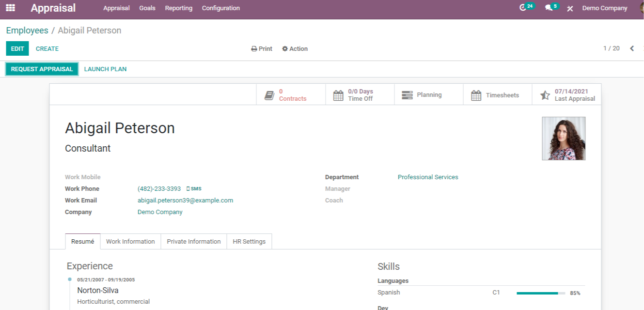644x310 pixels.
Task: Click the Spanish skill 85% progress bar
Action: tap(540, 293)
